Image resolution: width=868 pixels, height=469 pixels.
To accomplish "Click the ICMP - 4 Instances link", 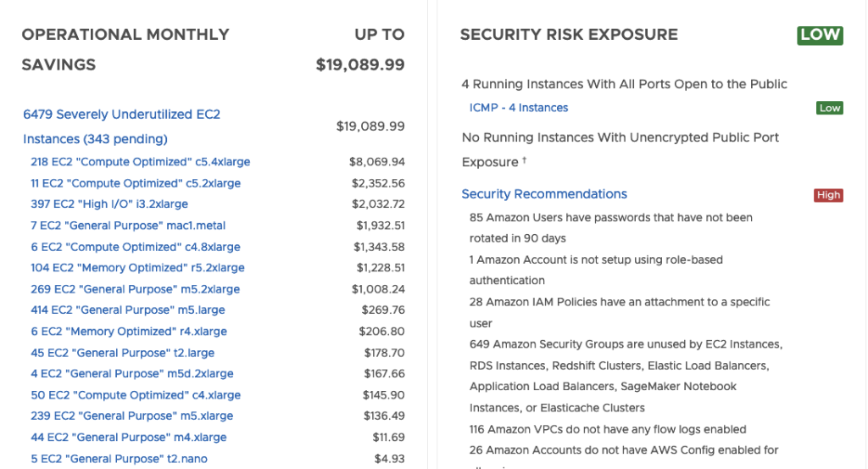I will click(x=519, y=108).
